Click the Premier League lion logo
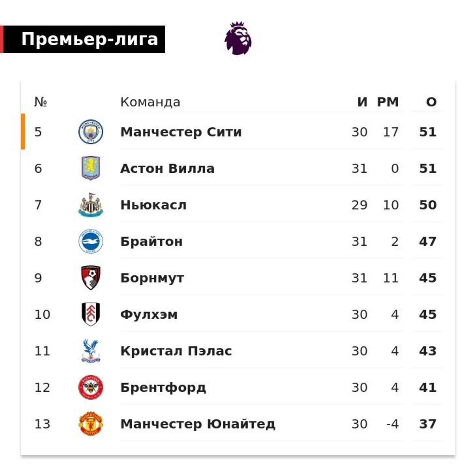Viewport: 476px width, 468px height. coord(238,38)
